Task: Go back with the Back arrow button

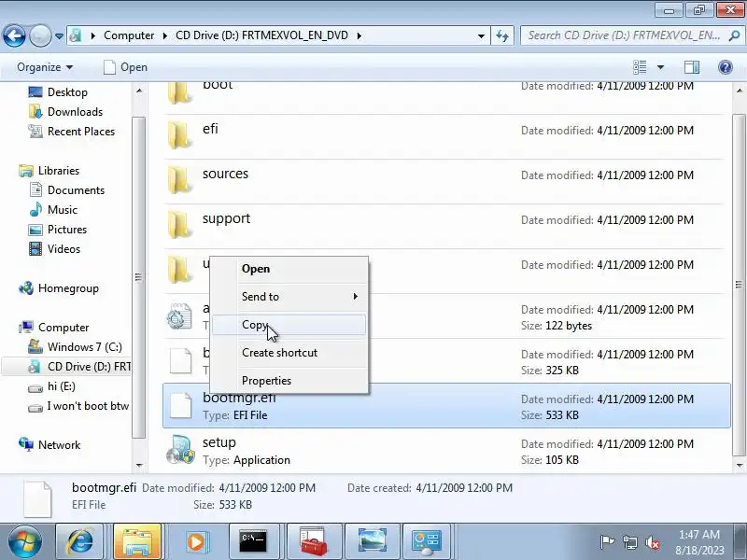Action: click(x=14, y=35)
